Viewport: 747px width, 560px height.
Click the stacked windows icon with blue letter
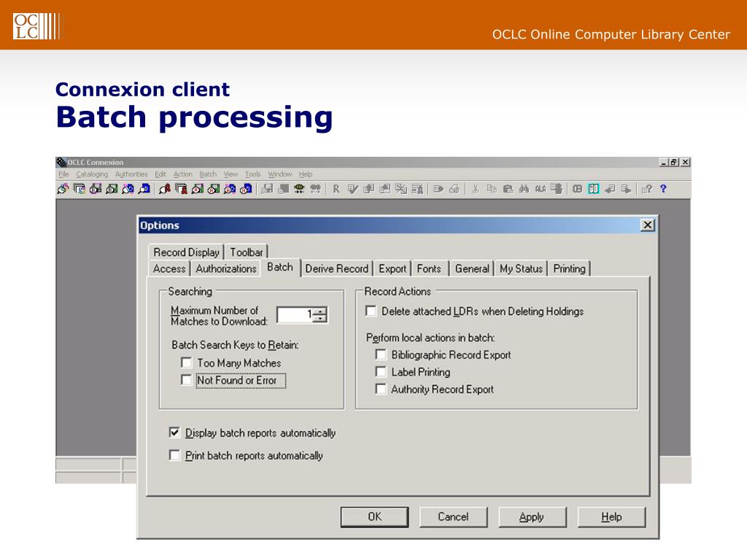79,189
